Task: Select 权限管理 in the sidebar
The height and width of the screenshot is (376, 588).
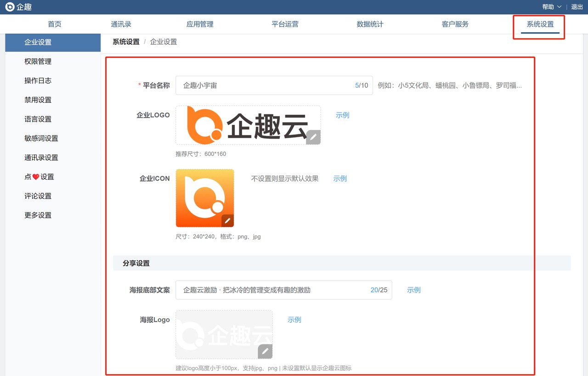Action: [38, 62]
